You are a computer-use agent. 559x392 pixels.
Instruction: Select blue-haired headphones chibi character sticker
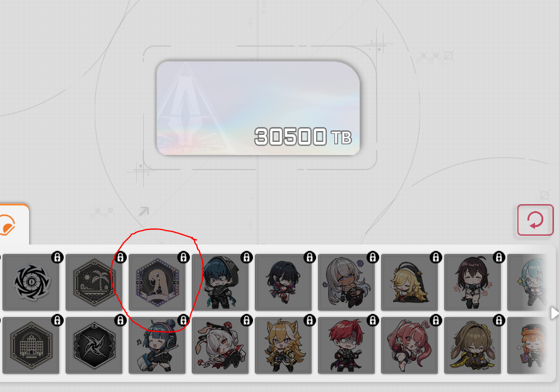point(157,345)
